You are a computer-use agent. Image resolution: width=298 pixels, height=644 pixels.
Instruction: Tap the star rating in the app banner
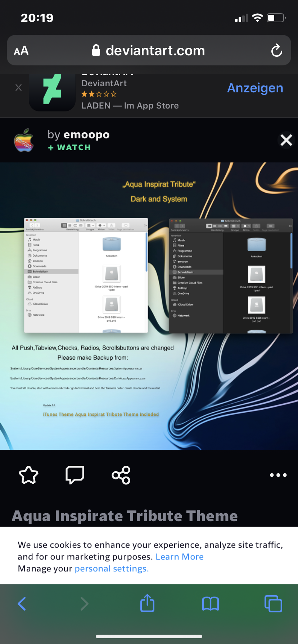(x=99, y=94)
